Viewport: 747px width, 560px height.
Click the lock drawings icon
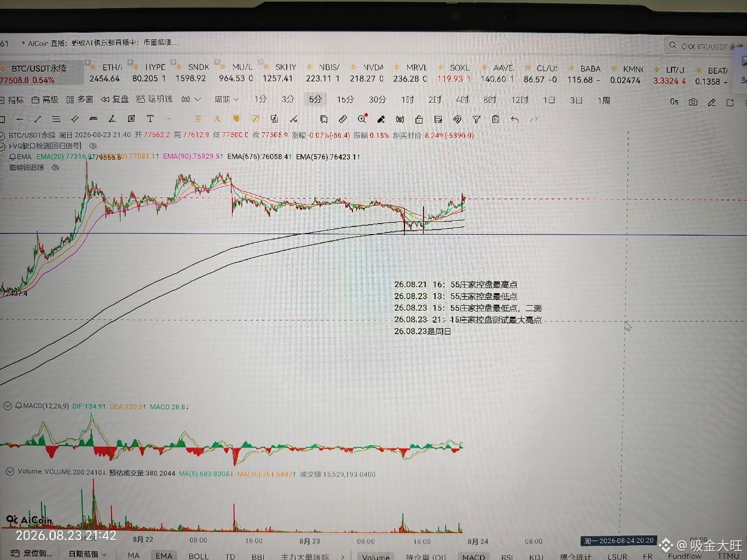tap(419, 119)
